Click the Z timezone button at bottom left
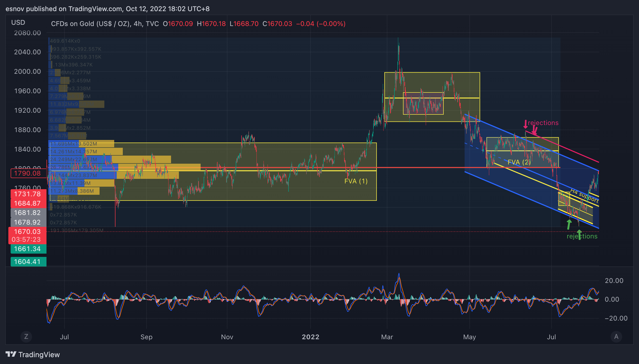This screenshot has width=639, height=364. click(26, 336)
